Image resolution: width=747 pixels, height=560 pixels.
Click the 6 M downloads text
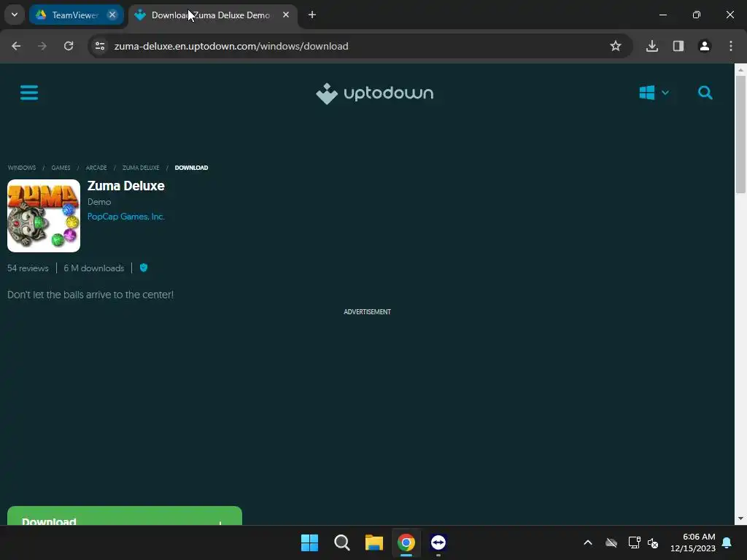(94, 268)
